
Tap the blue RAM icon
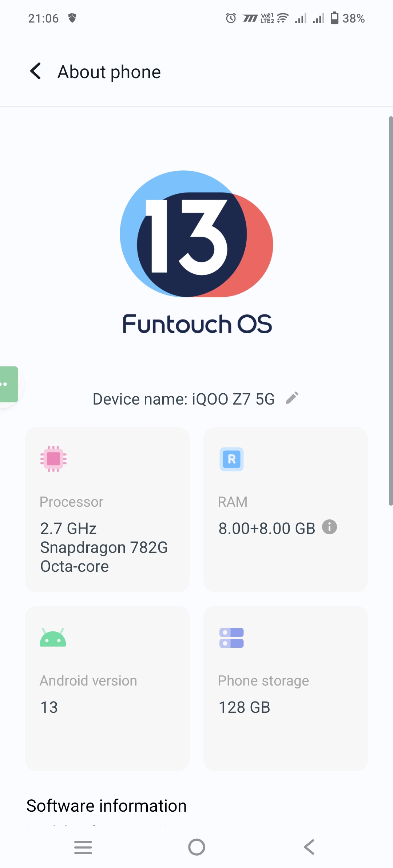231,459
